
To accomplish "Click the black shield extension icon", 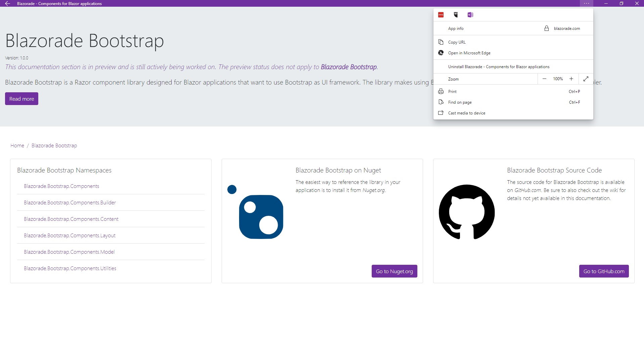I will [456, 15].
